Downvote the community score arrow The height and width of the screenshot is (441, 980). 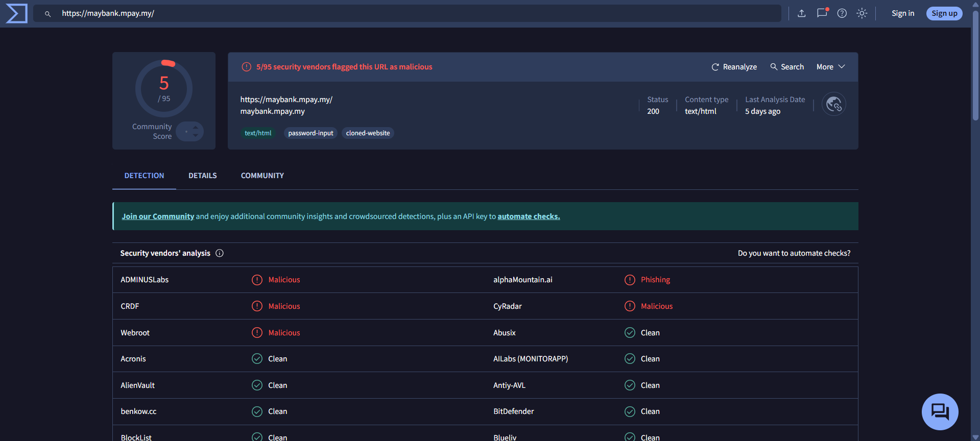[196, 136]
